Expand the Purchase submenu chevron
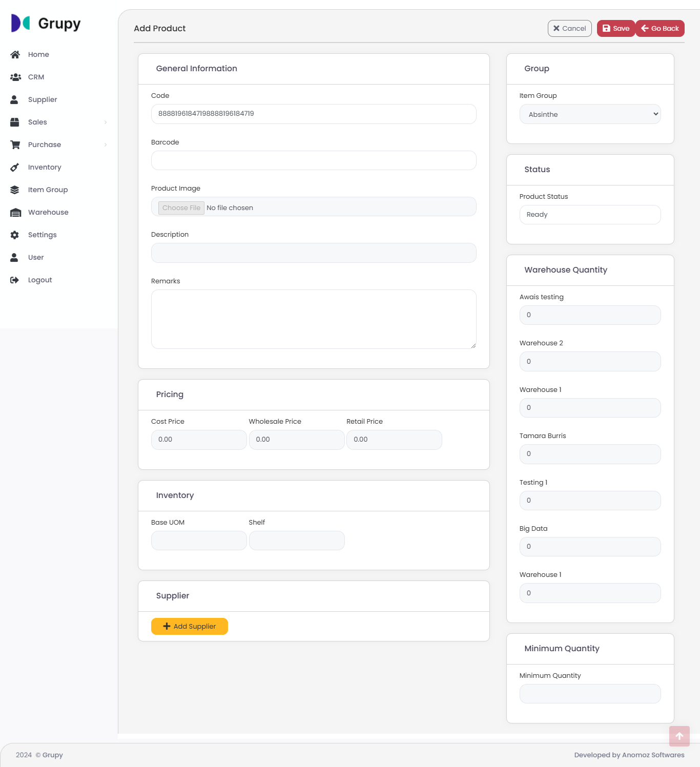The height and width of the screenshot is (767, 700). point(106,144)
